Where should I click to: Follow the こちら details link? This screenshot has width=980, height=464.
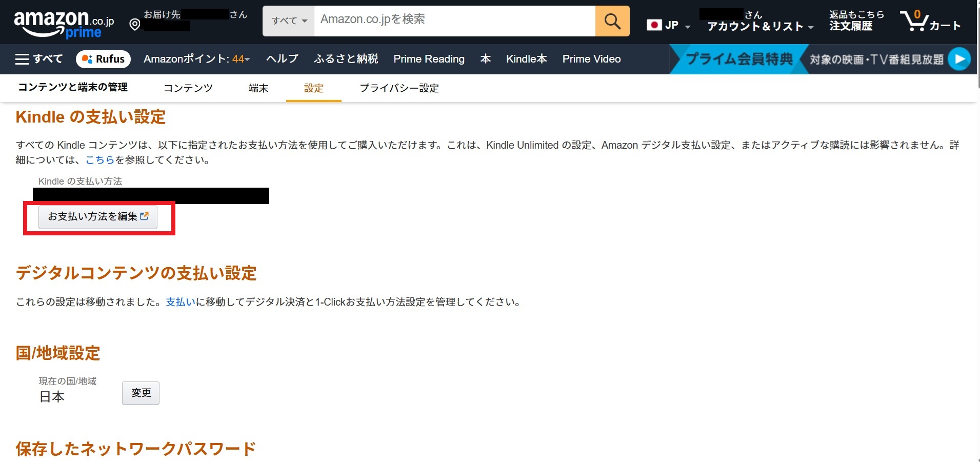(x=99, y=160)
